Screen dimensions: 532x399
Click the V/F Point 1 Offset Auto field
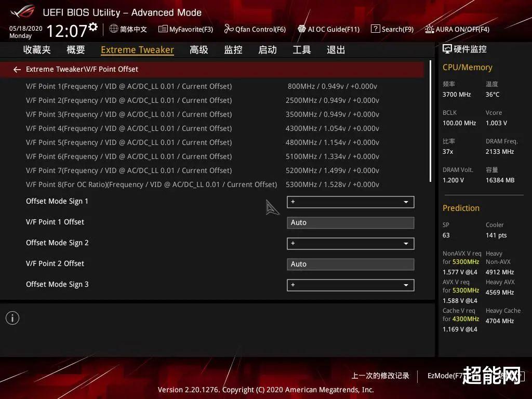pos(350,222)
